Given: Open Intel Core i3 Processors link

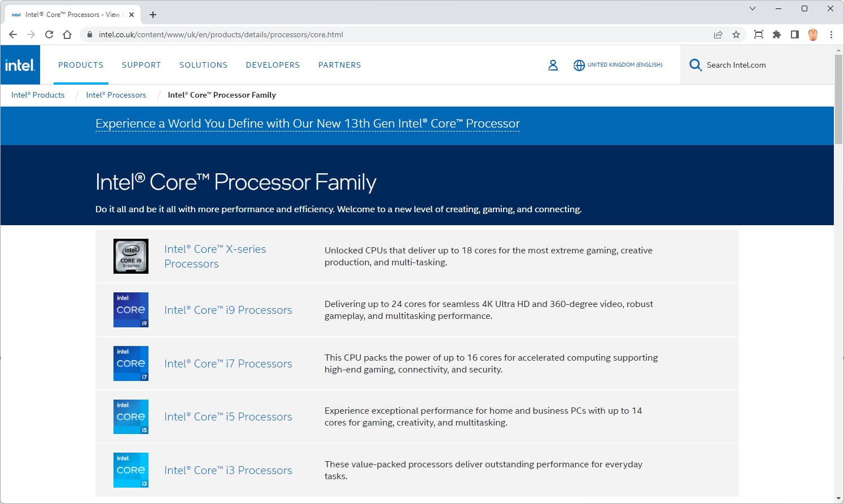Looking at the screenshot, I should (x=228, y=470).
